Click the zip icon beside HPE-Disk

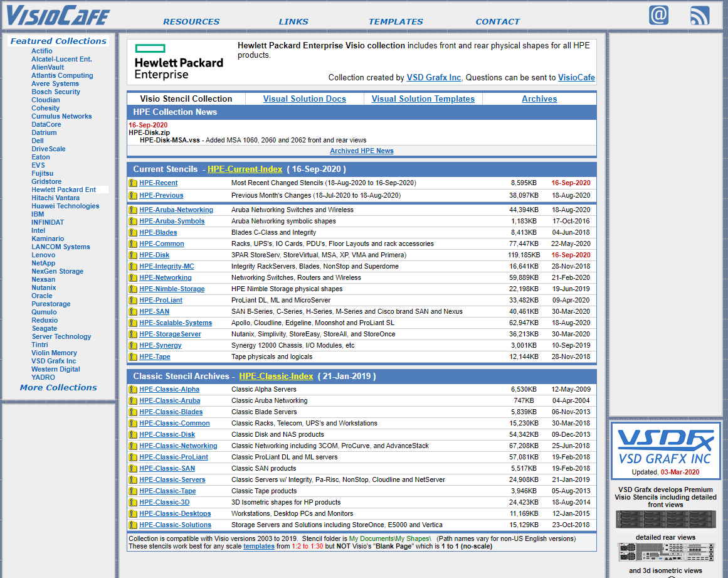tap(133, 255)
